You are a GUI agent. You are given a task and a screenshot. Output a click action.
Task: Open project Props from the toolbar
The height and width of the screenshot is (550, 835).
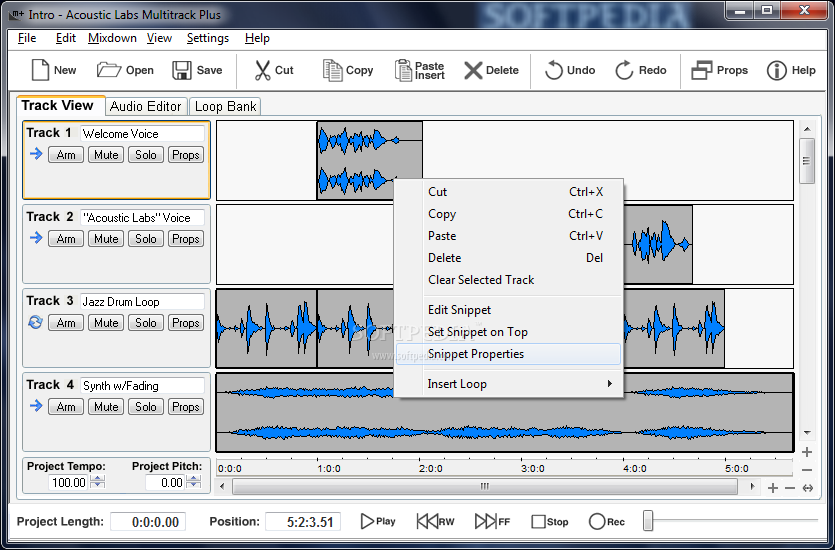tap(719, 70)
